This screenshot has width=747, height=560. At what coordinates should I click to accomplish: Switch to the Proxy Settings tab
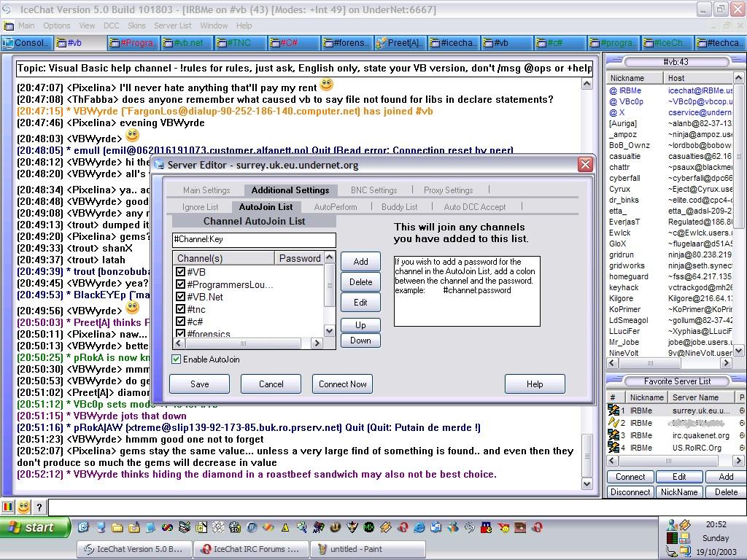[x=449, y=190]
